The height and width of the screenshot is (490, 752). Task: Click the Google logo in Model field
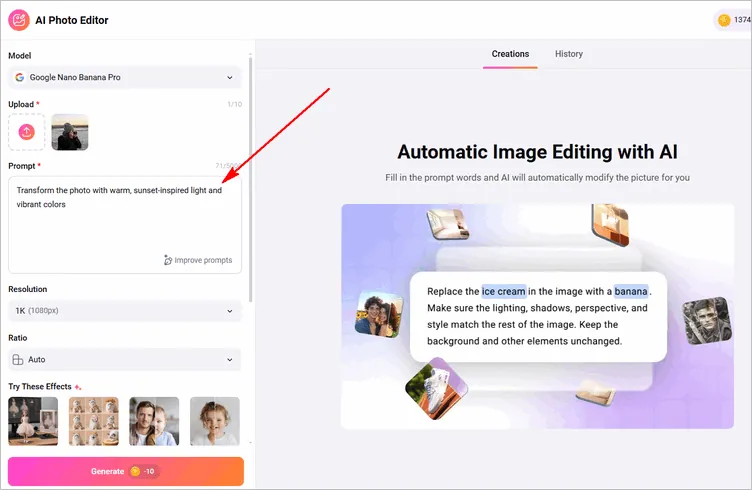click(x=19, y=77)
